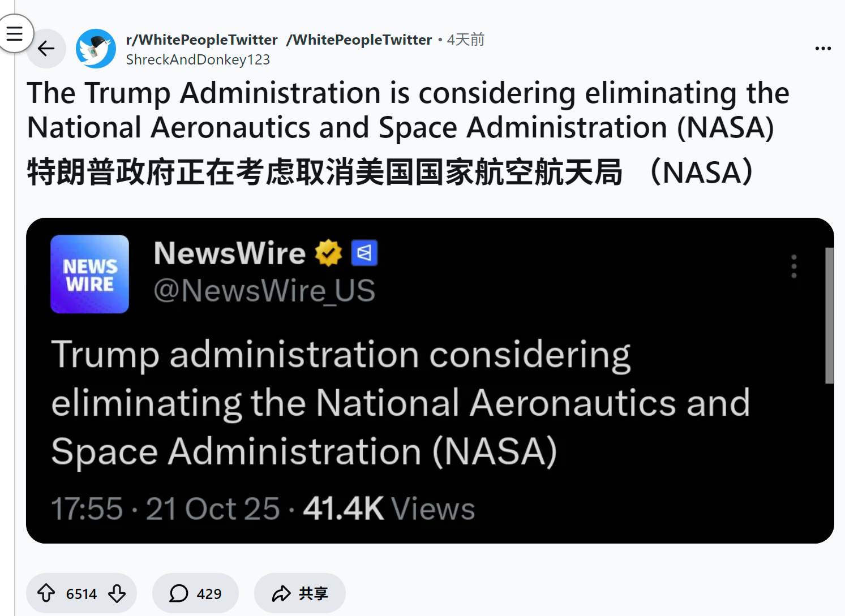Click the "4天前" post timestamp

(x=466, y=40)
